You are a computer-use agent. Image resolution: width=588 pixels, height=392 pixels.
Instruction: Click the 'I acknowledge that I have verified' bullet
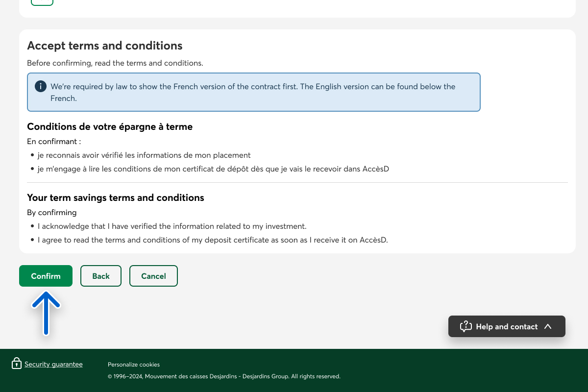point(171,226)
